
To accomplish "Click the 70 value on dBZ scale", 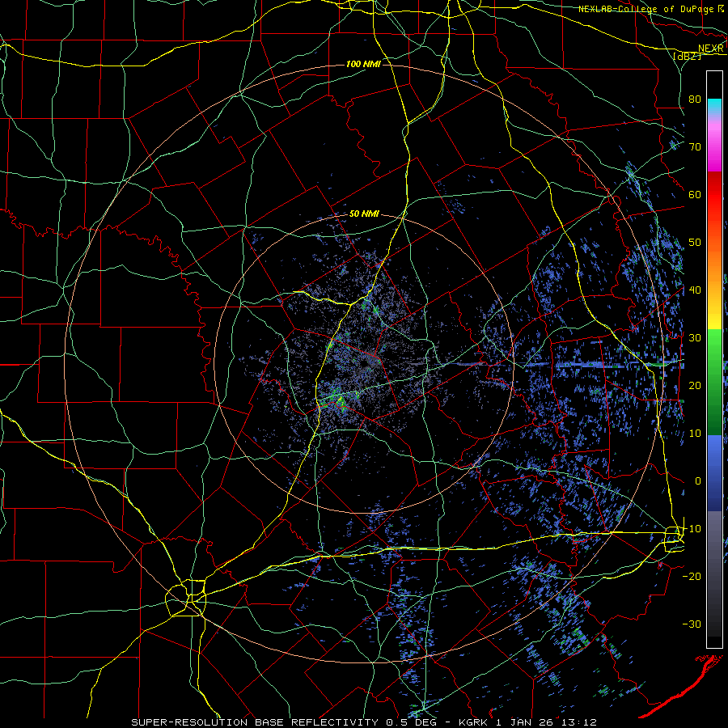I will (695, 147).
